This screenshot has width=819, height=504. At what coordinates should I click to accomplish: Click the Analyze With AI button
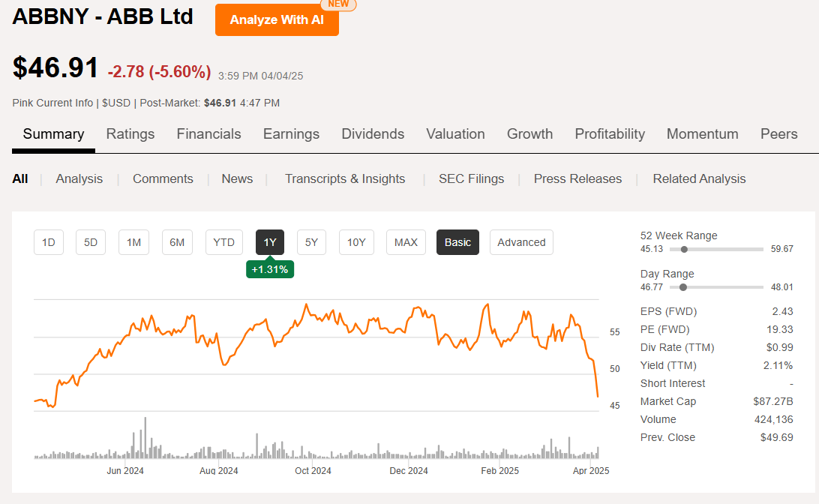[277, 19]
